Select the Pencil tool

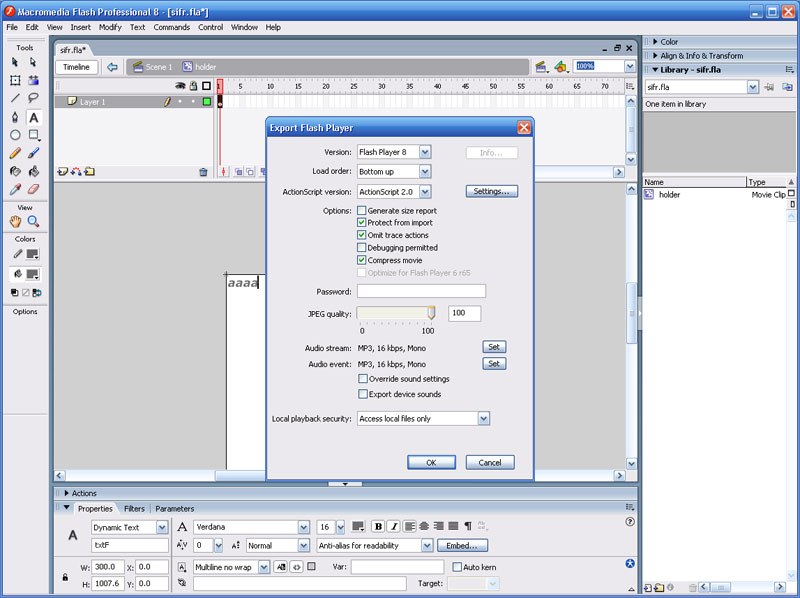[x=15, y=153]
